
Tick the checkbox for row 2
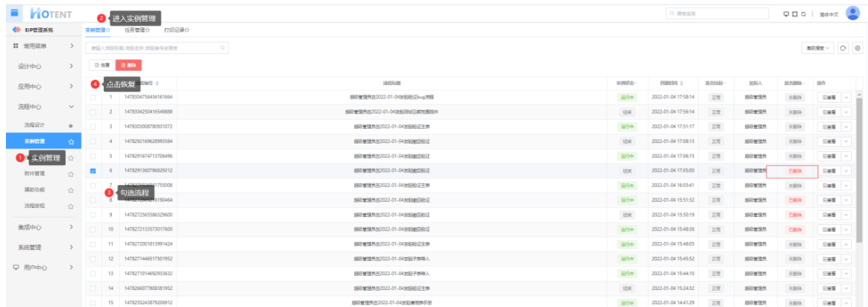tap(93, 112)
